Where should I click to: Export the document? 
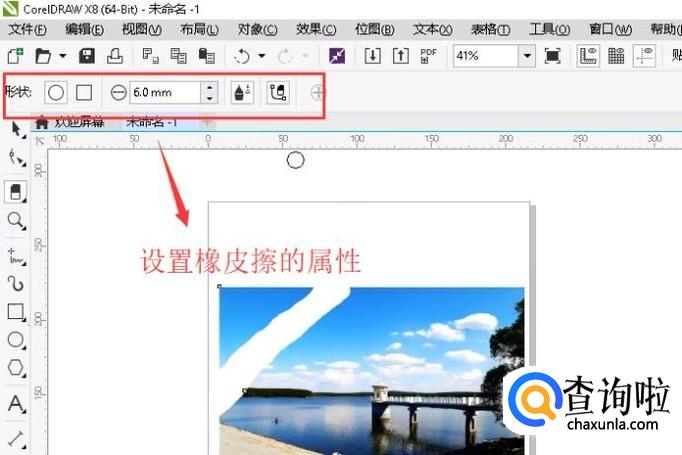point(401,56)
